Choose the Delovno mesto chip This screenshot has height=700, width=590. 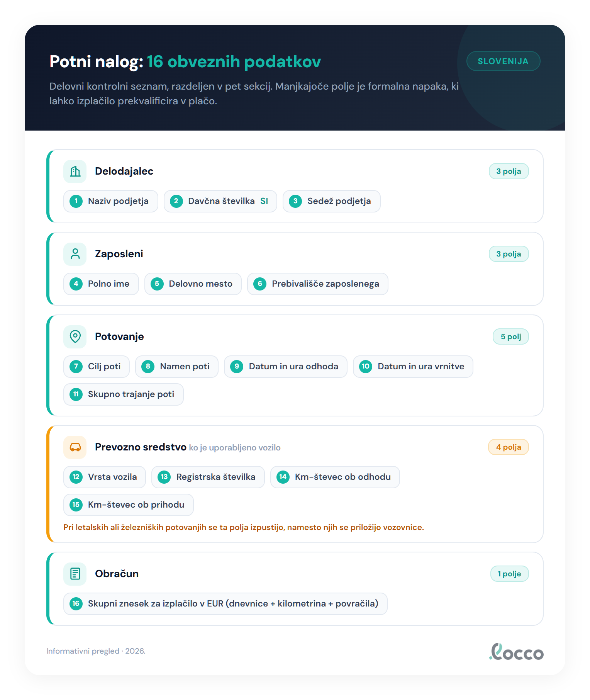point(193,284)
